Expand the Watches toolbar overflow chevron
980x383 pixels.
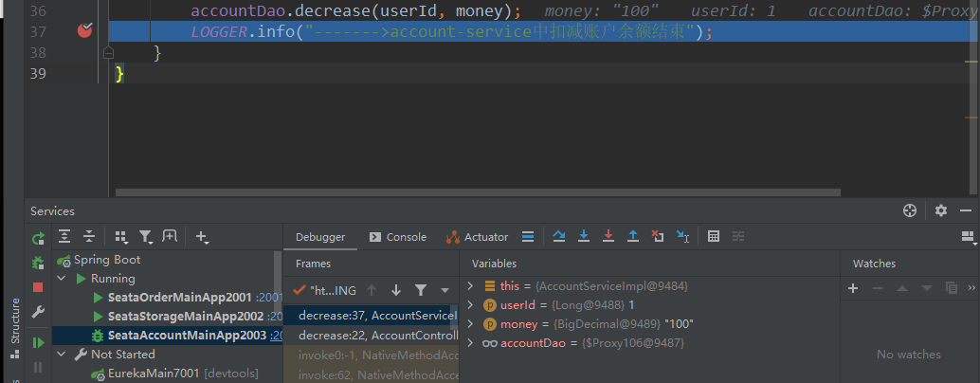[971, 288]
